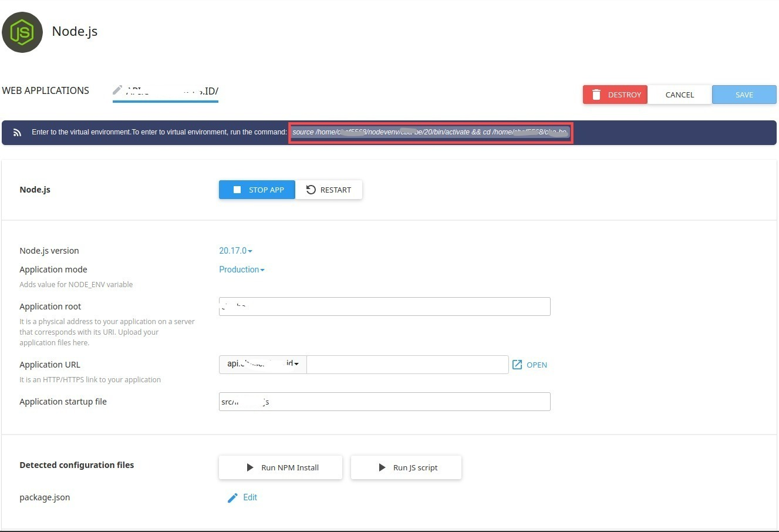Run JS script
This screenshot has width=779, height=532.
406,467
